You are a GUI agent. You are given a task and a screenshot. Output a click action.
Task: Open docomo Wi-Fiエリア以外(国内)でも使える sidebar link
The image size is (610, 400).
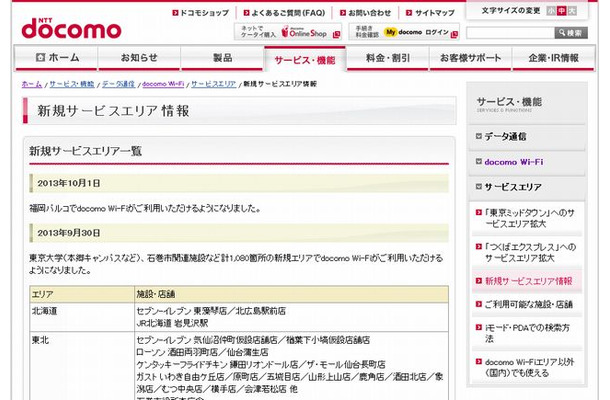527,367
